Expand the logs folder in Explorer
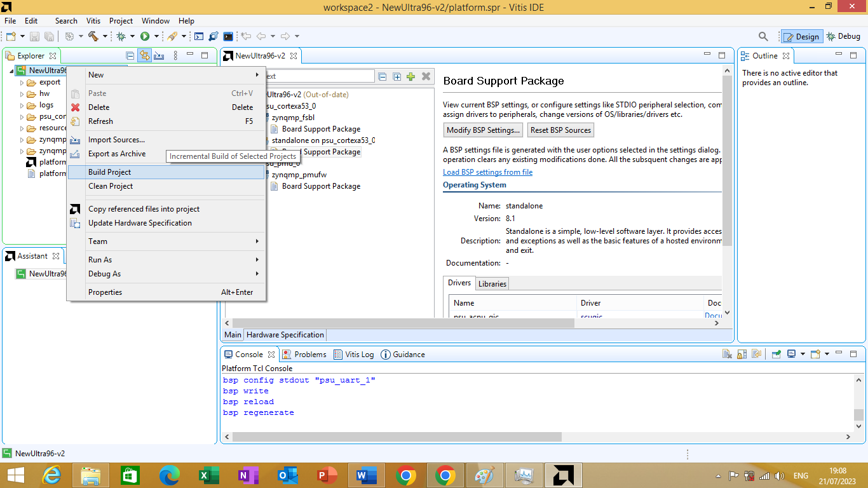 (22, 105)
